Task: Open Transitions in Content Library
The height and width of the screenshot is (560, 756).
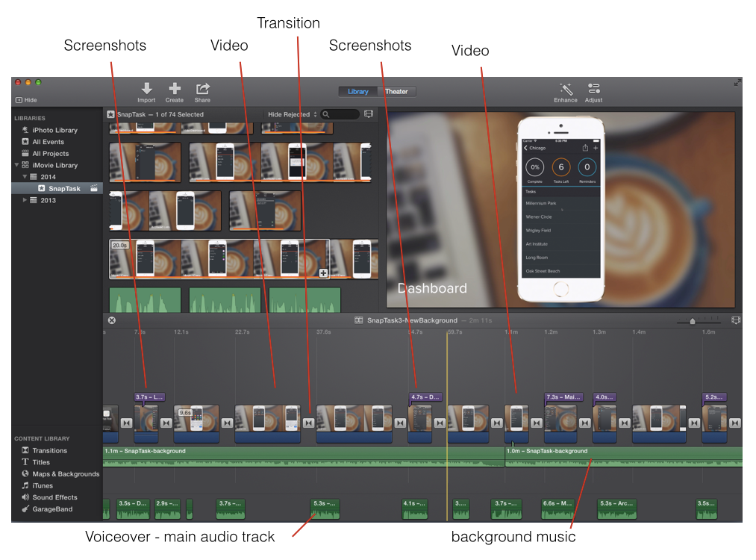Action: tap(50, 450)
